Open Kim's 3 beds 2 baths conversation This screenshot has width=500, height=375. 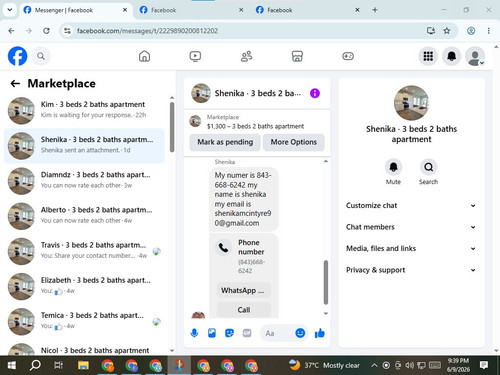[x=84, y=110]
